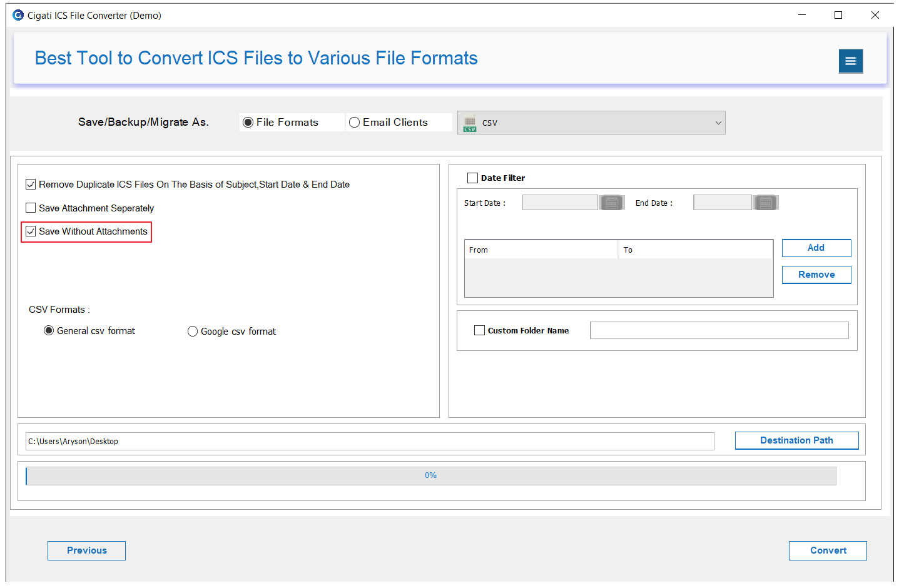Open the hamburger menu icon
Image resolution: width=899 pixels, height=588 pixels.
[x=850, y=61]
